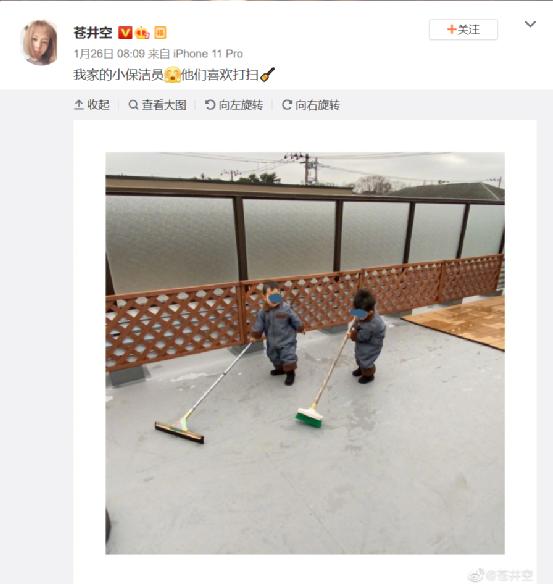This screenshot has height=584, width=553.
Task: Click the 苍井空 username link
Action: click(93, 33)
